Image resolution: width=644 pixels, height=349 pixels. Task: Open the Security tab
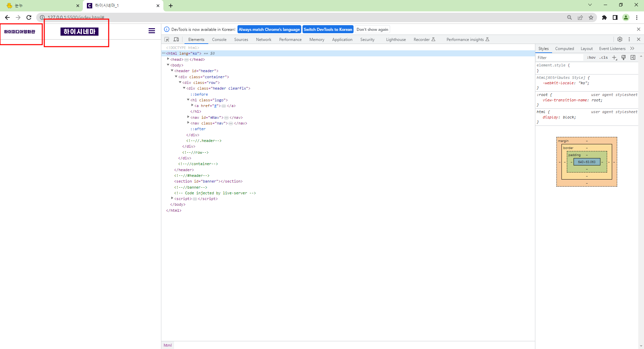367,40
